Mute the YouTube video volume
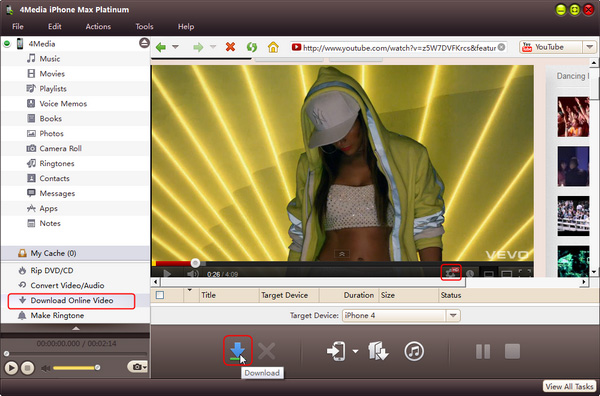The width and height of the screenshot is (600, 396). [192, 274]
